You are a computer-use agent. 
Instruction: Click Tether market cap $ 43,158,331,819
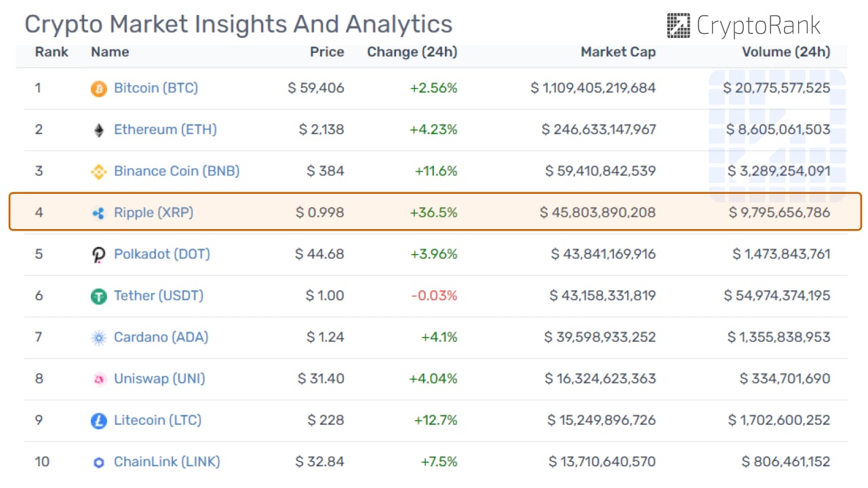tap(603, 296)
